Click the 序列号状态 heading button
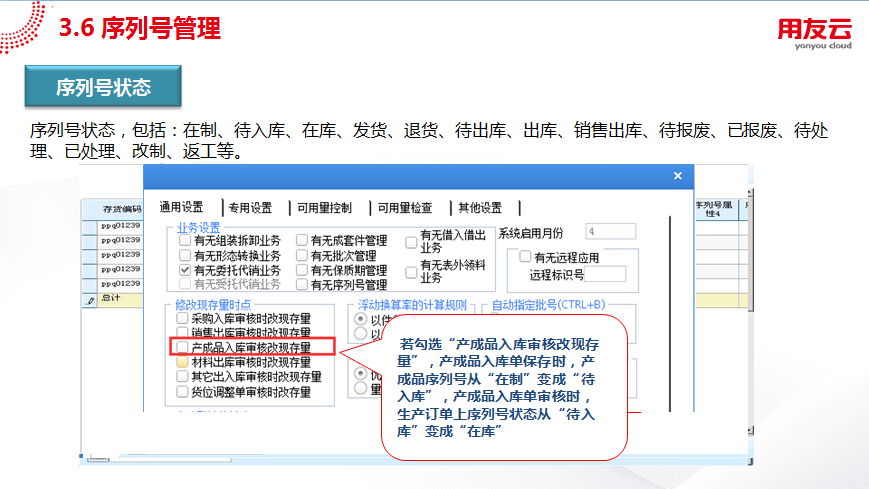The image size is (869, 489). 103,86
